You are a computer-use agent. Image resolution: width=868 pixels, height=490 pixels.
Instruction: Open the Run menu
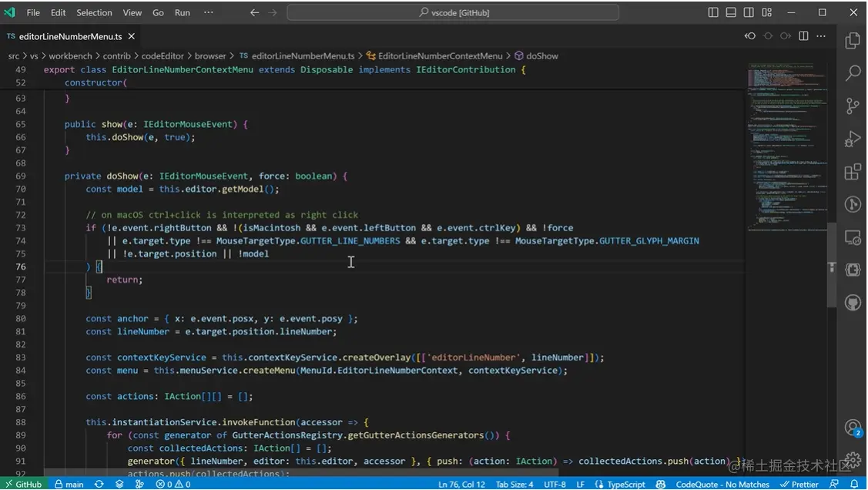pos(182,12)
